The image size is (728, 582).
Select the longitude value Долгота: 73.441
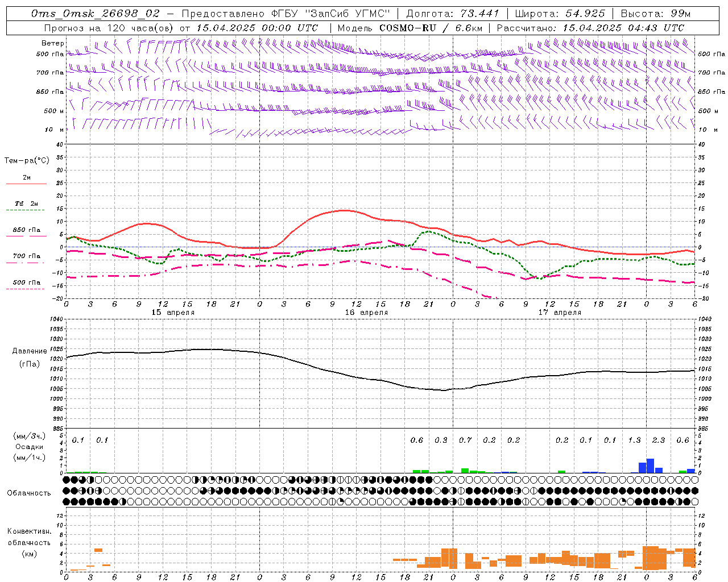point(453,13)
